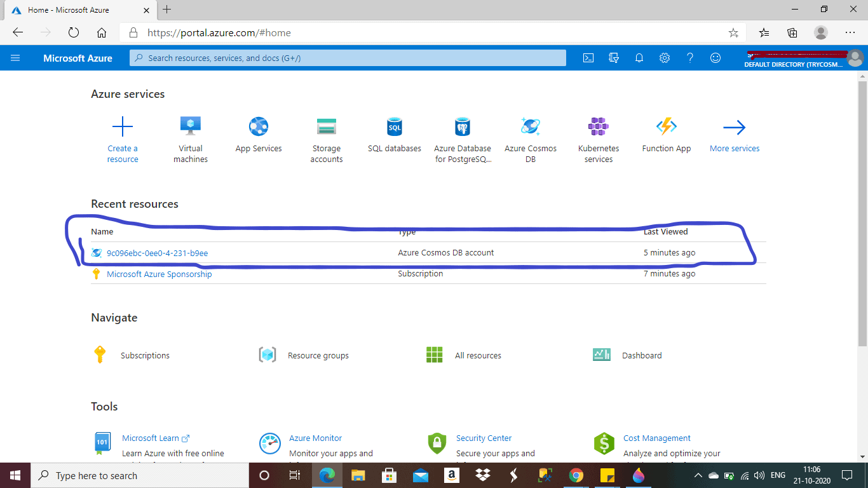The image size is (868, 488).
Task: Click the help question mark icon
Action: 690,58
